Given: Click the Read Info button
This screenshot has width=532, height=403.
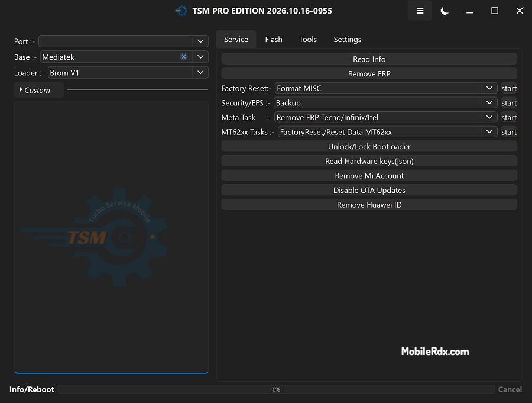Looking at the screenshot, I should (x=369, y=59).
